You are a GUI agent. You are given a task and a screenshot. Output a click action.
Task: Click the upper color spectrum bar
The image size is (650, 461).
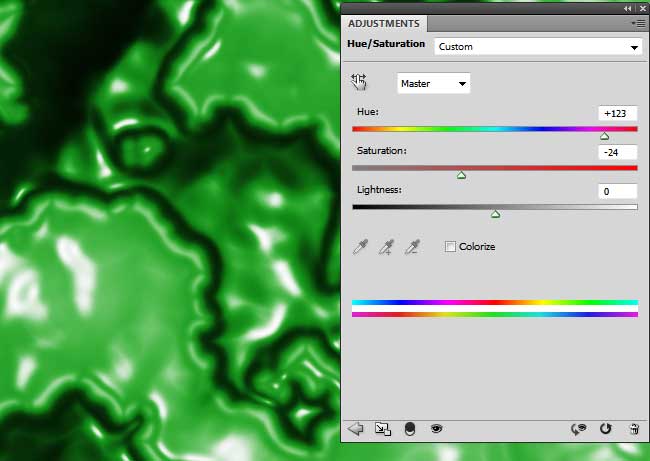point(495,303)
